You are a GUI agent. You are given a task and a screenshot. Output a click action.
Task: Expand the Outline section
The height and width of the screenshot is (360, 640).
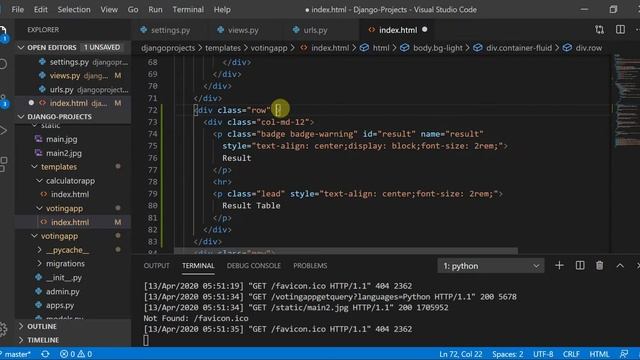click(x=73, y=327)
